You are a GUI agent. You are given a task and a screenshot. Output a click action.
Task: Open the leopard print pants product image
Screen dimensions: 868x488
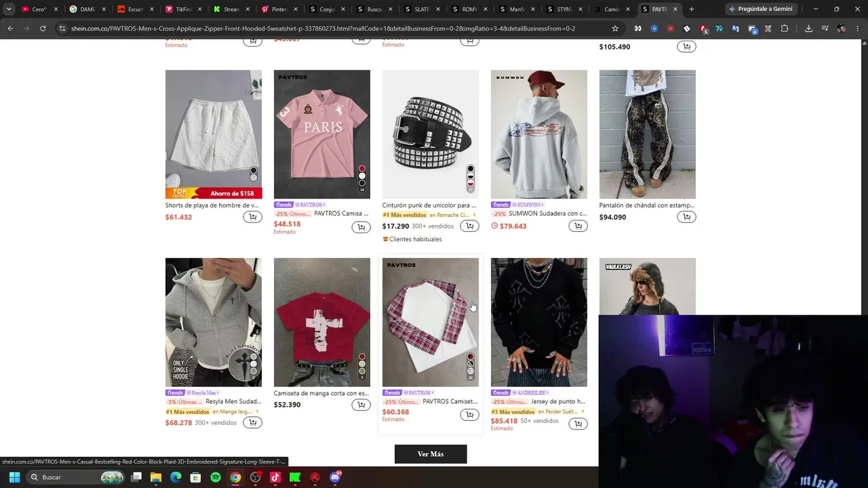(648, 134)
